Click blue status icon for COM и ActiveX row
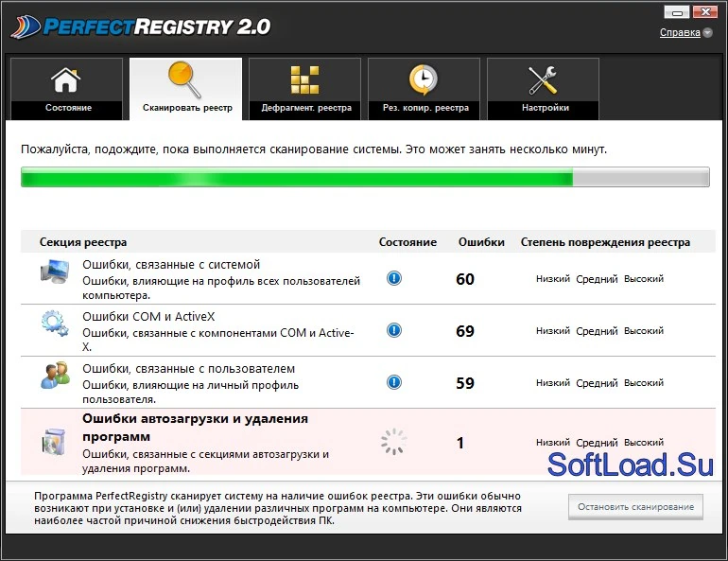Image resolution: width=728 pixels, height=561 pixels. pos(394,330)
